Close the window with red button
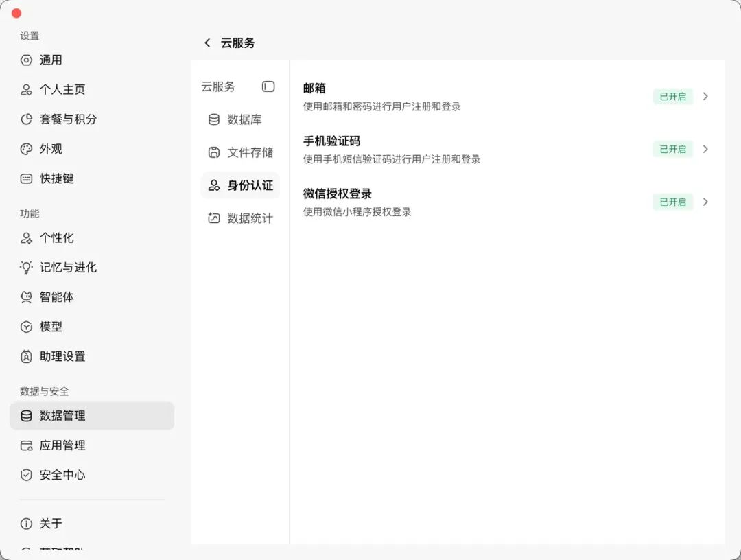The width and height of the screenshot is (741, 560). click(16, 13)
